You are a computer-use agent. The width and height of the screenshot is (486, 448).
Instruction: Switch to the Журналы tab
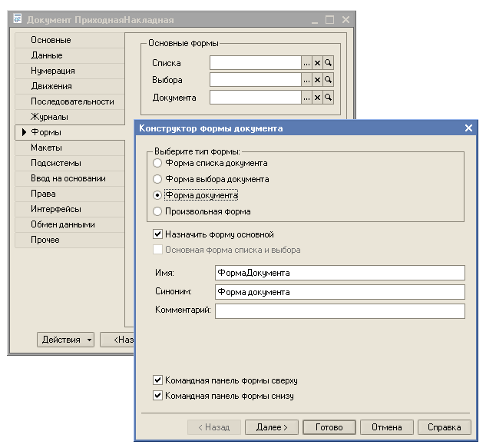pyautogui.click(x=70, y=117)
